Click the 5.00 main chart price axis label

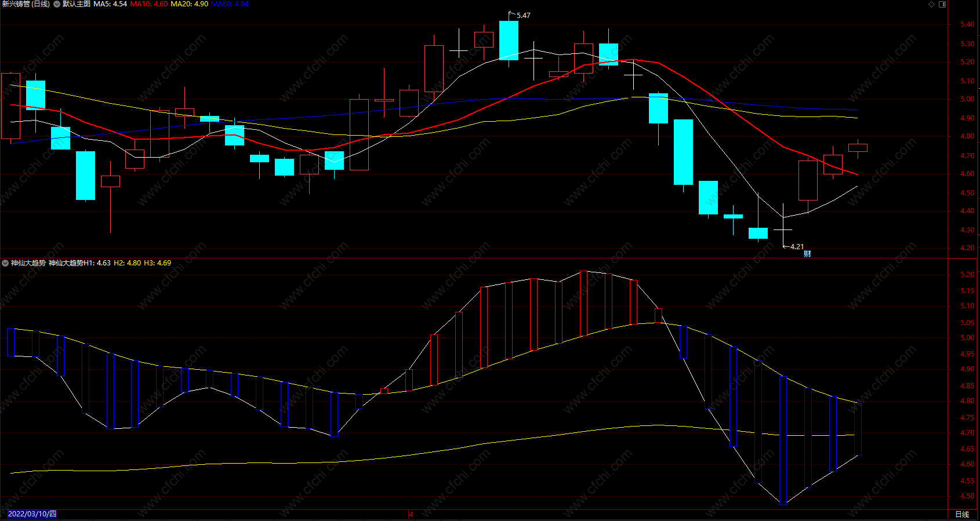(967, 99)
